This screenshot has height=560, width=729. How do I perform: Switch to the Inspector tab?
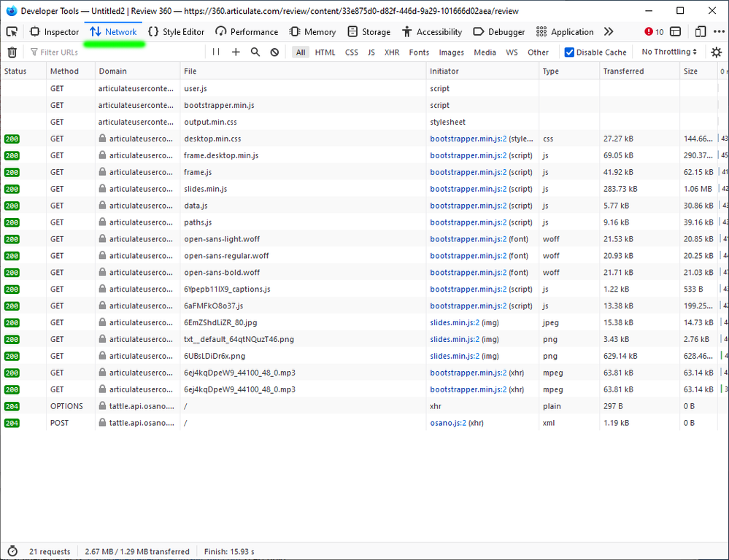(x=55, y=32)
